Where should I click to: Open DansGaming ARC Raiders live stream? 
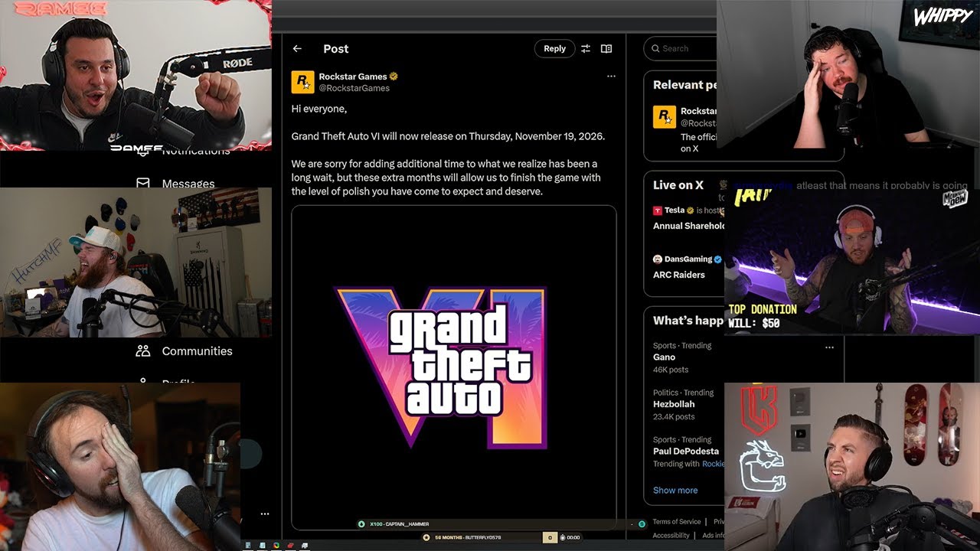[x=687, y=266]
